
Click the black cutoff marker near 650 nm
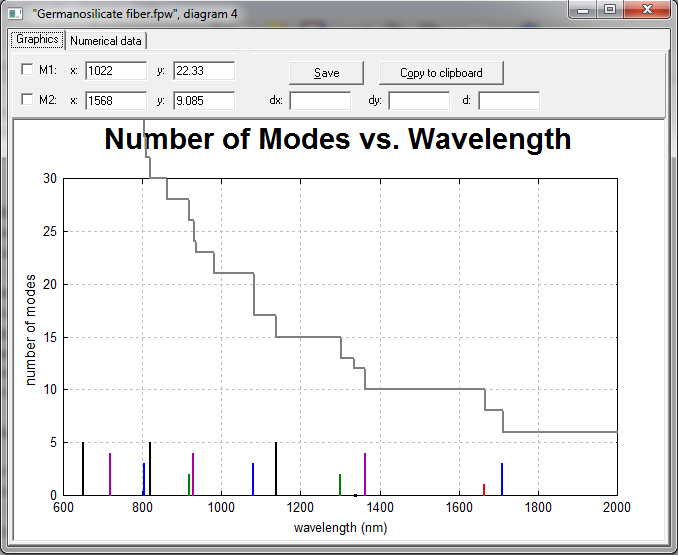(x=83, y=469)
